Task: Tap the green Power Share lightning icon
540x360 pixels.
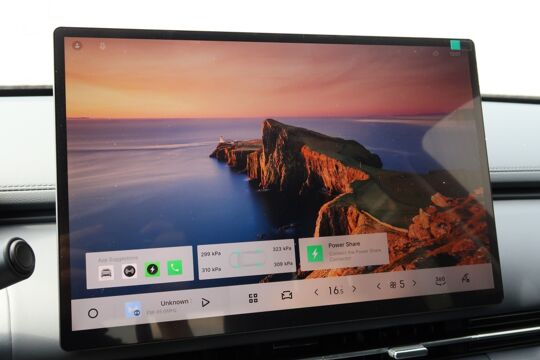Action: tap(315, 254)
